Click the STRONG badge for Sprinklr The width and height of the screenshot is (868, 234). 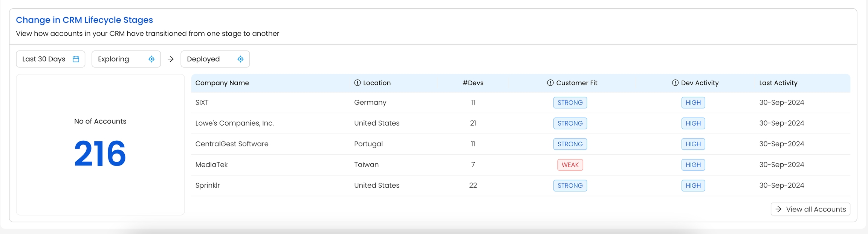tap(570, 185)
